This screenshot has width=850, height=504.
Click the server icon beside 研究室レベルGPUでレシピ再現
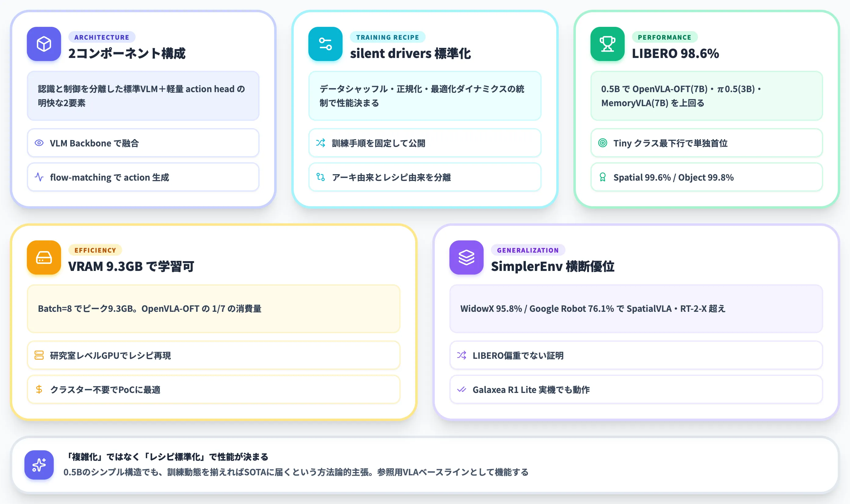pyautogui.click(x=39, y=355)
